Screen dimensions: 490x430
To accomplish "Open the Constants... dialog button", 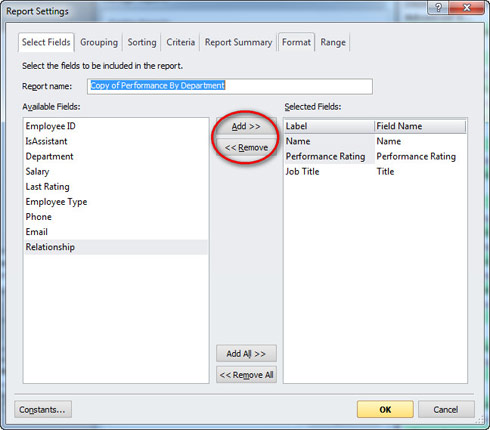I will point(43,409).
